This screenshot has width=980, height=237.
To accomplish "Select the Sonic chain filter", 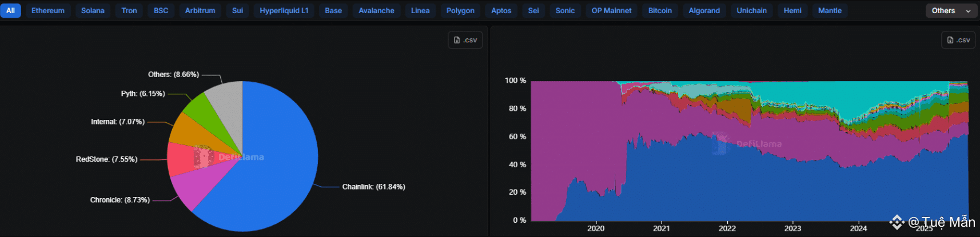I will click(x=565, y=11).
